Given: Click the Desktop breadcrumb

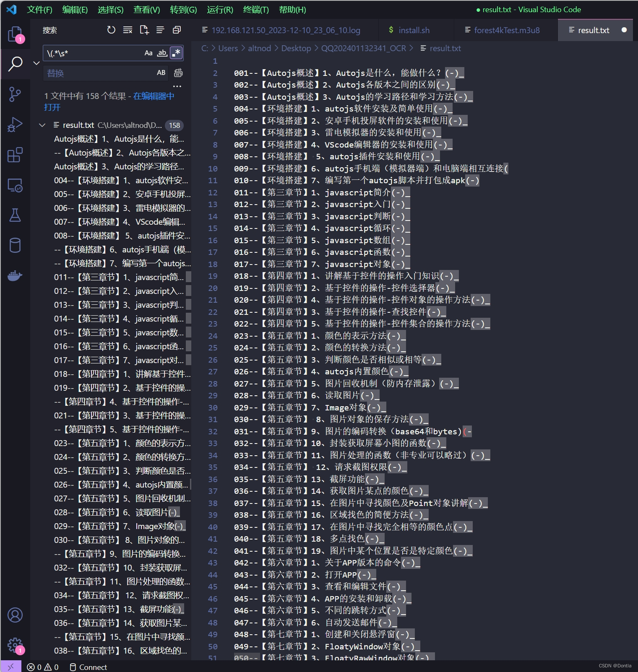Looking at the screenshot, I should click(x=296, y=48).
